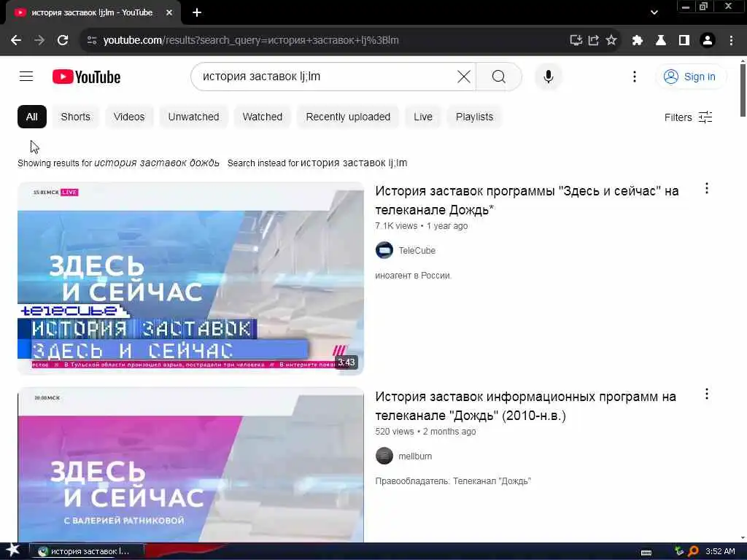The height and width of the screenshot is (560, 747).
Task: Open first video thumbnail Здесь и сейчас
Action: click(190, 279)
